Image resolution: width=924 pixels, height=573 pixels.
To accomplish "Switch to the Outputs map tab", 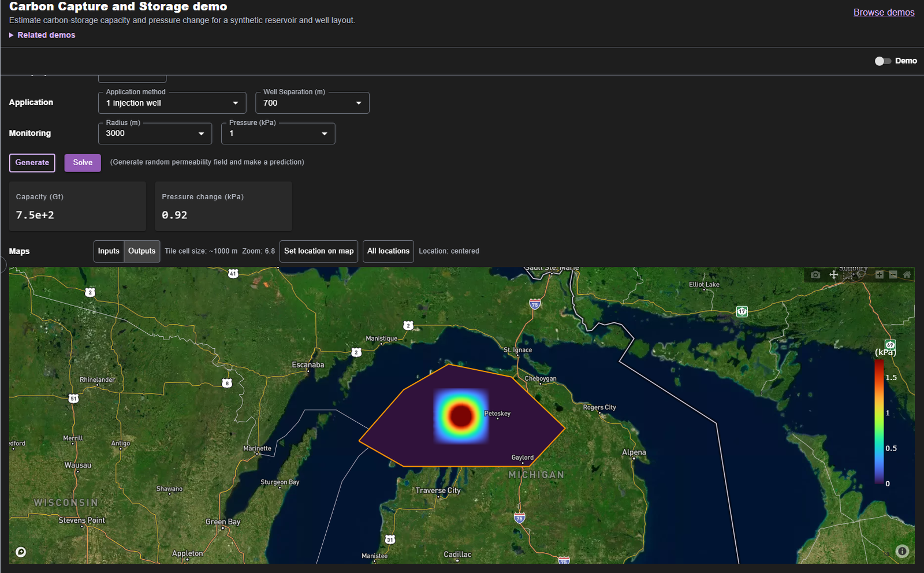I will click(x=142, y=251).
